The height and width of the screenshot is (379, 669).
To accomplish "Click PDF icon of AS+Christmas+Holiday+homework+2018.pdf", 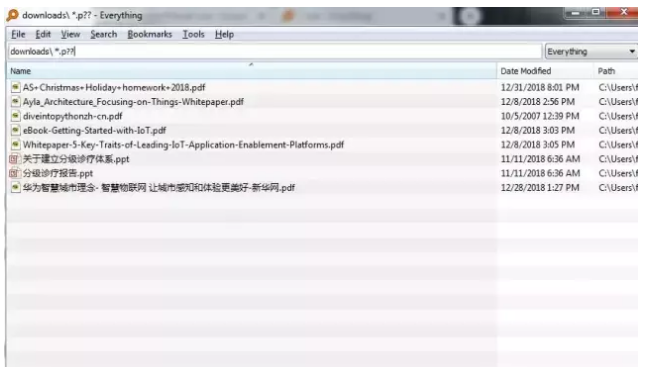I will click(x=15, y=87).
